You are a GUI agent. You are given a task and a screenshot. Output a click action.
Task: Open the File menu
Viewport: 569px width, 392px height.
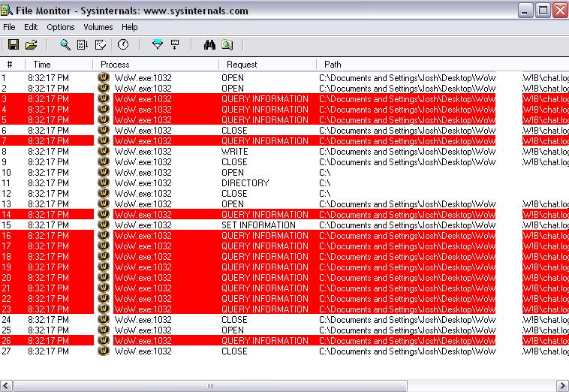9,27
